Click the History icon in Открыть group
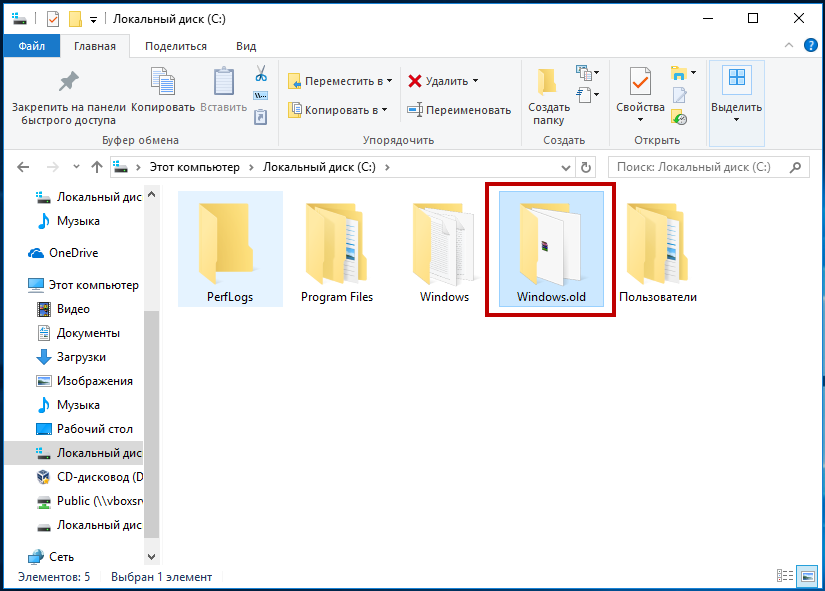The width and height of the screenshot is (825, 591). coord(679,118)
